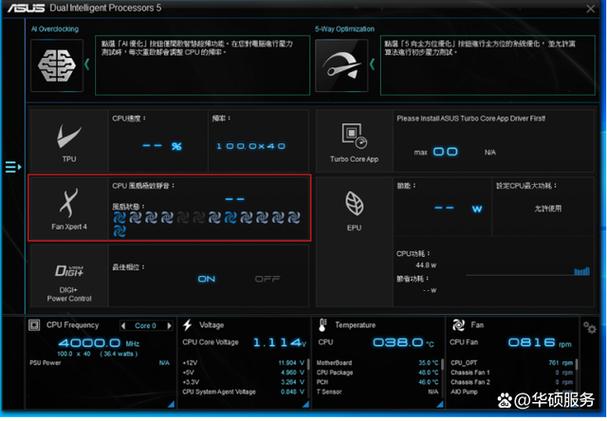The height and width of the screenshot is (421, 607).
Task: Click the lone fan icon on the second fan status row
Action: pyautogui.click(x=120, y=231)
